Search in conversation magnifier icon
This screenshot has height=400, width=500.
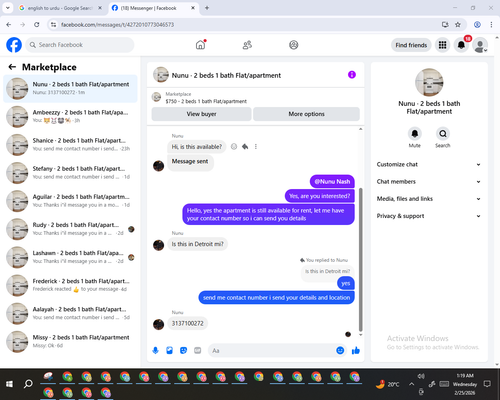pyautogui.click(x=443, y=134)
